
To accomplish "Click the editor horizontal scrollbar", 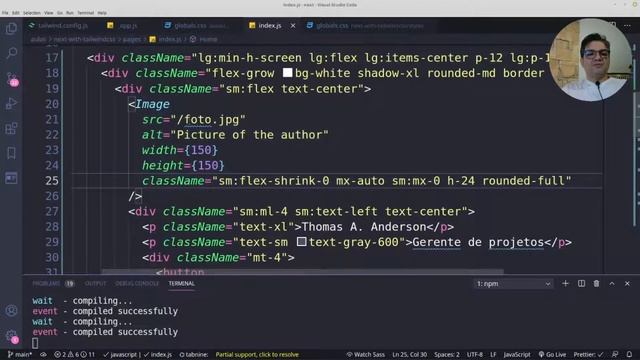I will 302,271.
